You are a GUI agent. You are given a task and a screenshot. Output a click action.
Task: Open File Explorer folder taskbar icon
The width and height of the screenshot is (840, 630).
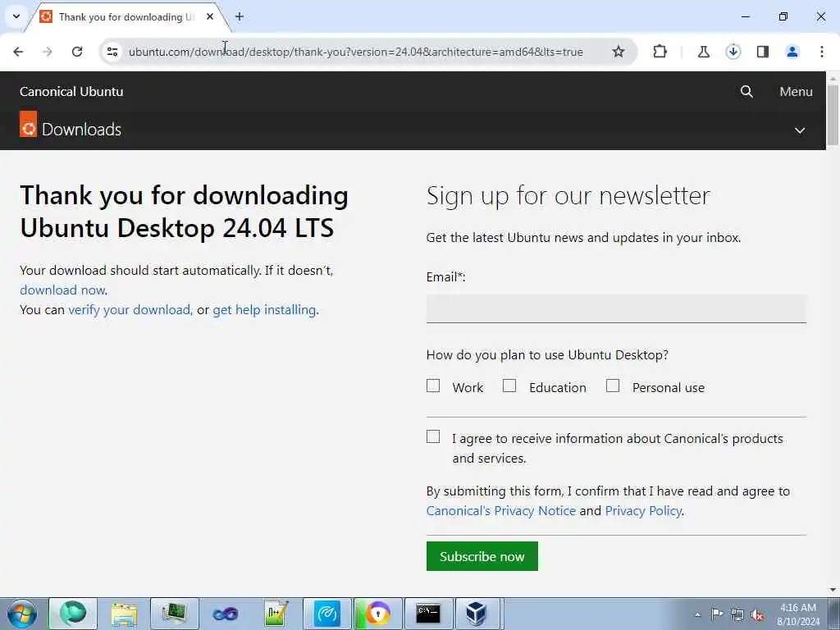(125, 614)
